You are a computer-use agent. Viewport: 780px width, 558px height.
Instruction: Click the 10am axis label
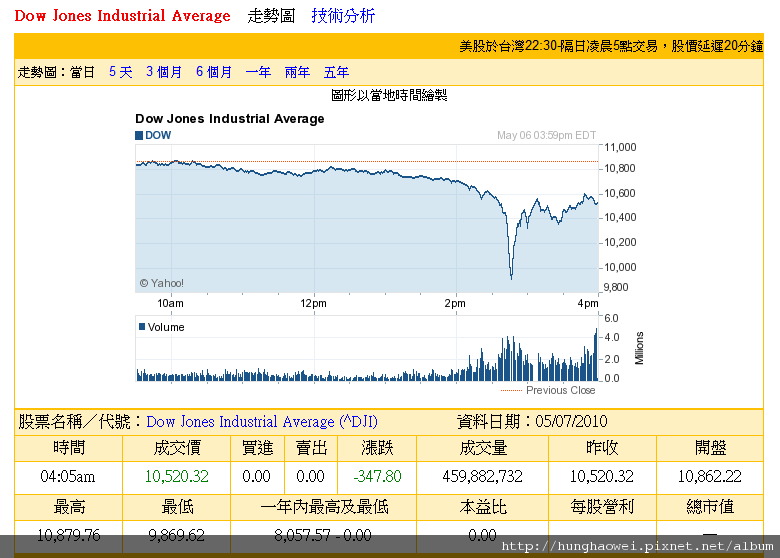pos(170,303)
